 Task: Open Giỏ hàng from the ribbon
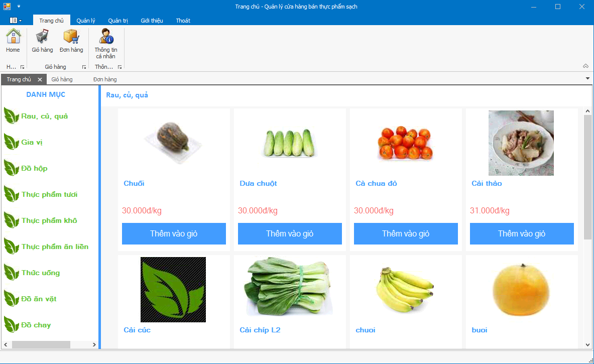(x=42, y=41)
